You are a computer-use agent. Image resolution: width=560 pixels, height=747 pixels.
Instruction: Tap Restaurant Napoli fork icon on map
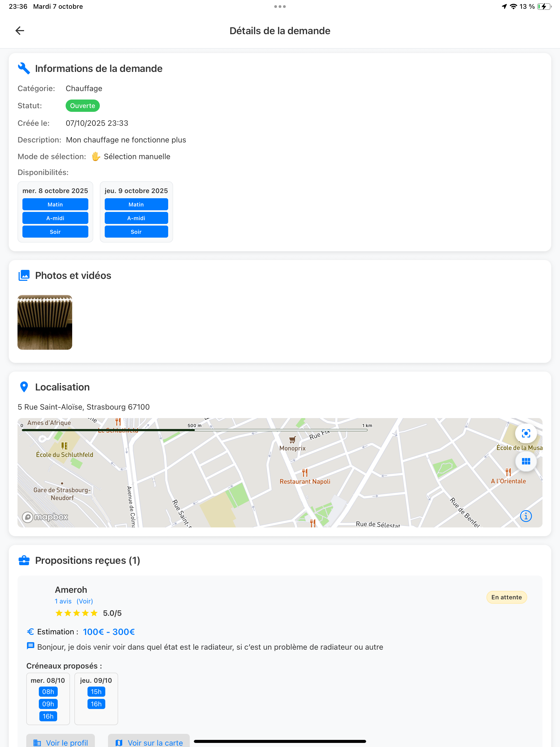(305, 472)
